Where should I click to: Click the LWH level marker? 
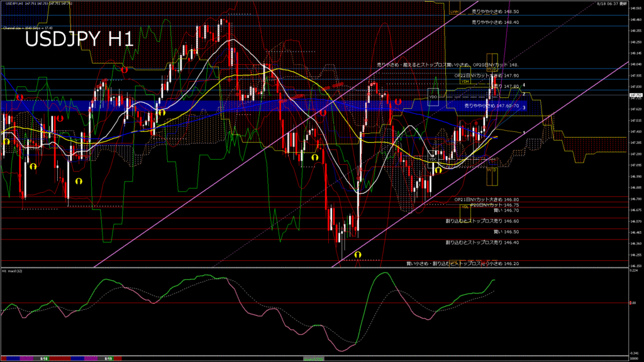pyautogui.click(x=455, y=12)
